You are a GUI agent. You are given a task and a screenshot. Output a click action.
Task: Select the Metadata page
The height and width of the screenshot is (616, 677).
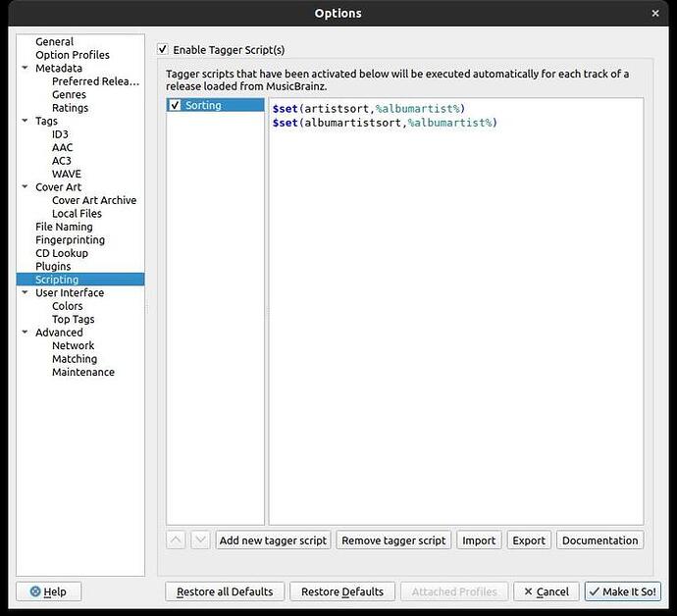tap(59, 69)
